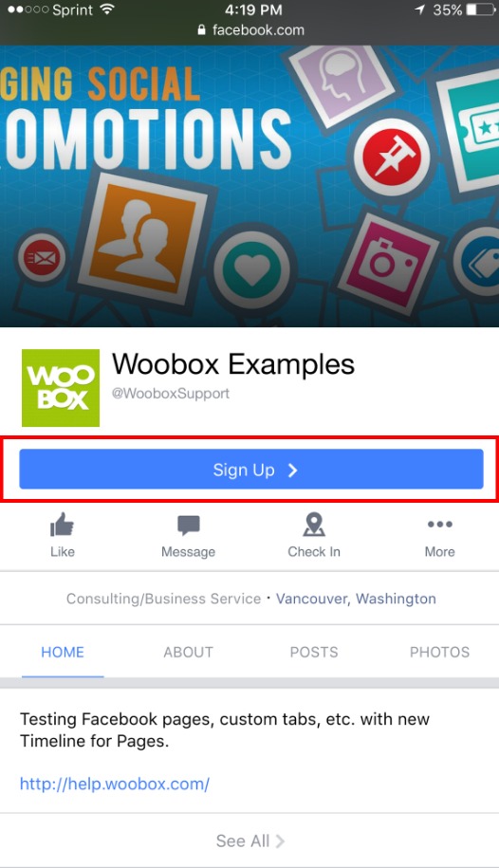
Task: Tap the red envelope icon in cover
Action: pyautogui.click(x=42, y=258)
